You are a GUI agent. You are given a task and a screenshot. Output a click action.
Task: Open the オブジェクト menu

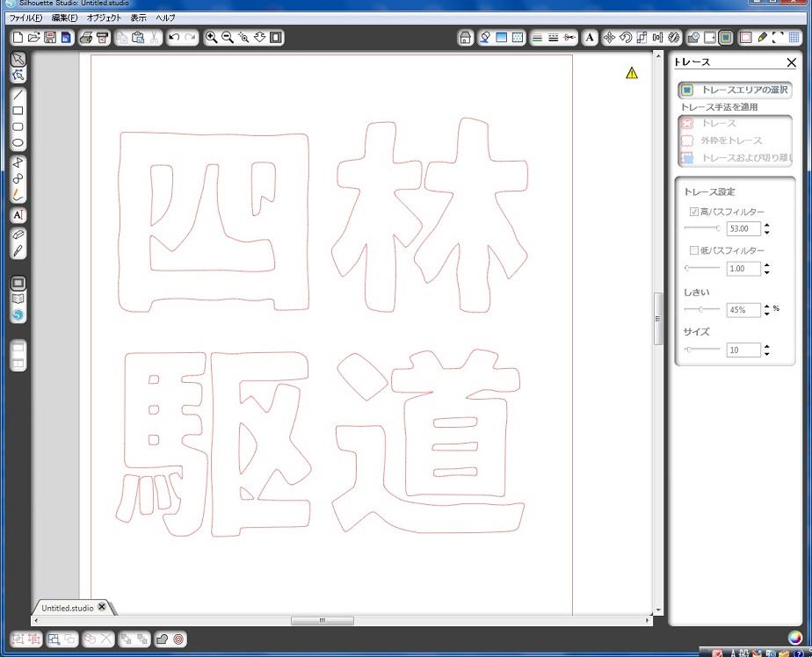[x=104, y=18]
